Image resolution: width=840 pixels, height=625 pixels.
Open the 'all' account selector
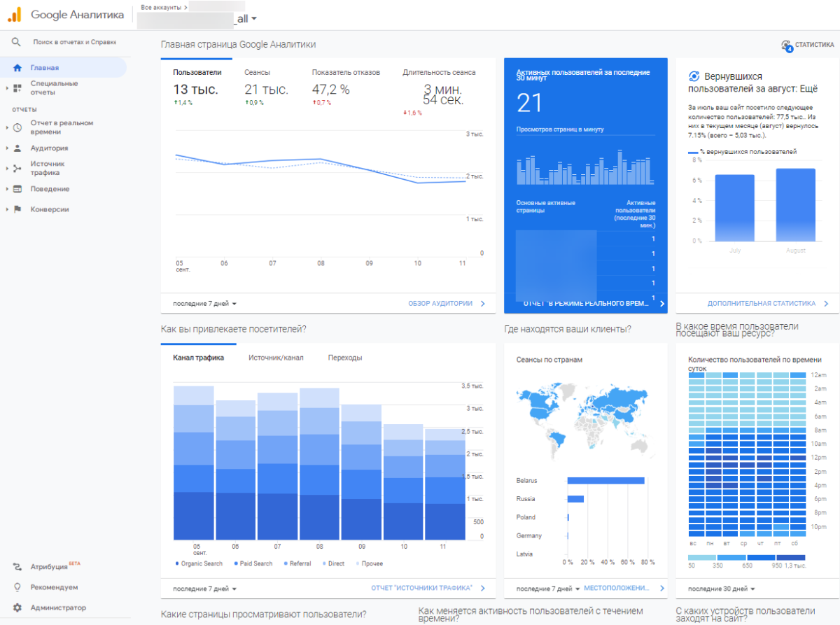click(241, 20)
